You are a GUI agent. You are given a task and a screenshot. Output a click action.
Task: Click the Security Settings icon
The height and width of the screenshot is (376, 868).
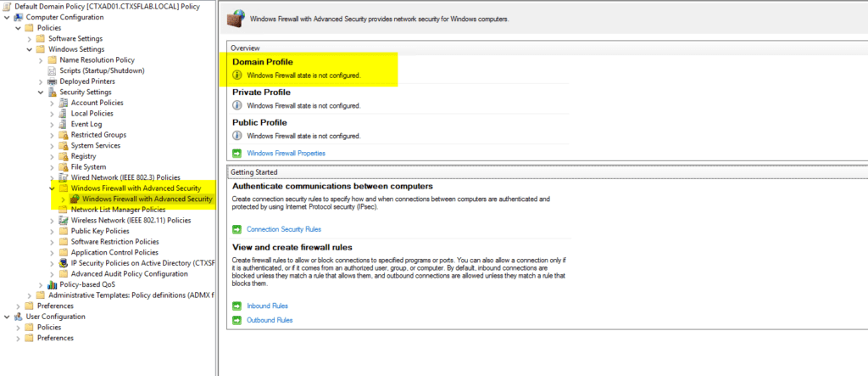(x=52, y=92)
